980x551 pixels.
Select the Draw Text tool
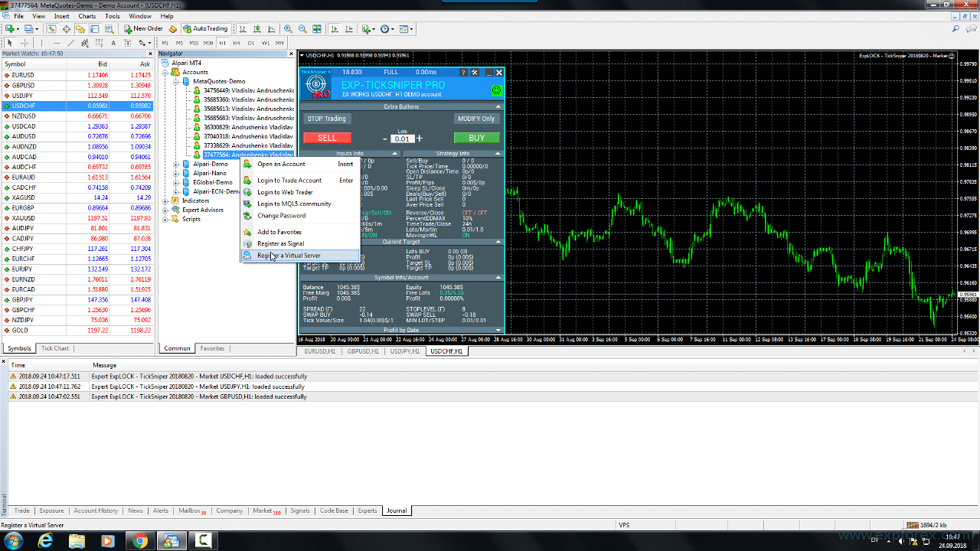point(113,43)
